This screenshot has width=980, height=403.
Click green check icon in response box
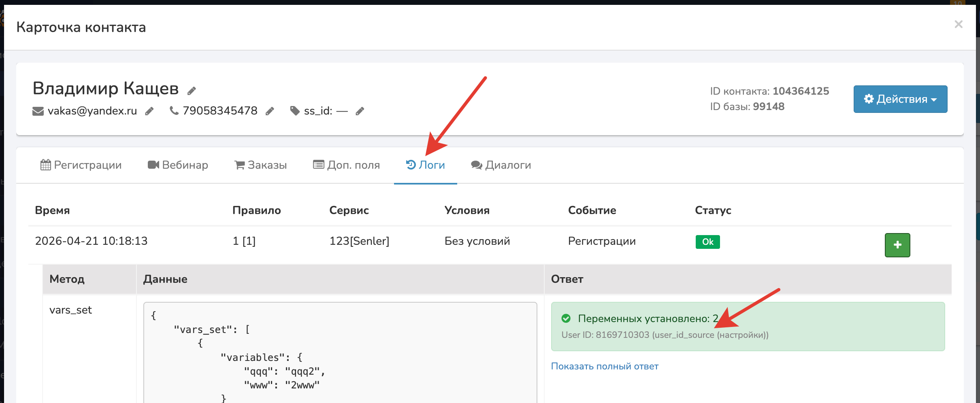point(566,318)
